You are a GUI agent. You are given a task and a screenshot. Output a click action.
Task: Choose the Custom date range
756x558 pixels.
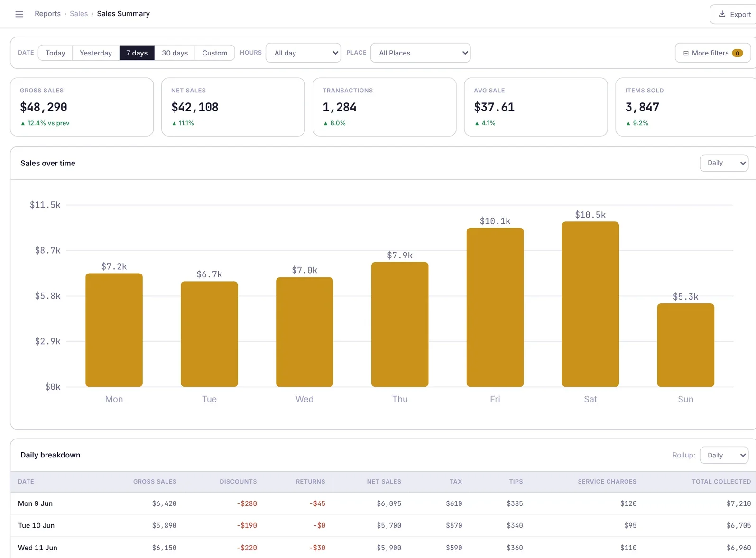pos(215,53)
